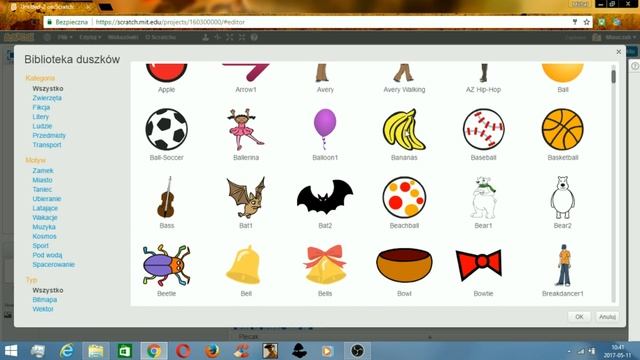
Task: Switch to Chrome in the taskbar
Action: tap(154, 351)
